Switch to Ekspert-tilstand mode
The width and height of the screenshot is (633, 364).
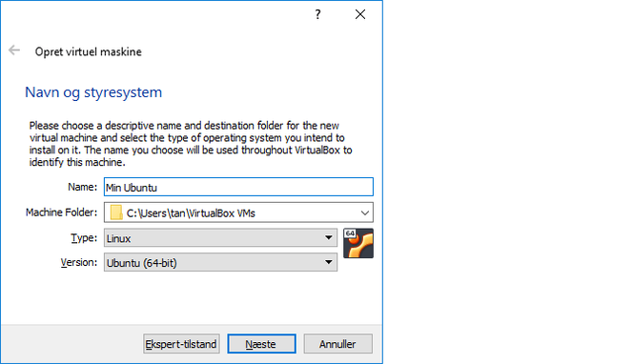(181, 344)
